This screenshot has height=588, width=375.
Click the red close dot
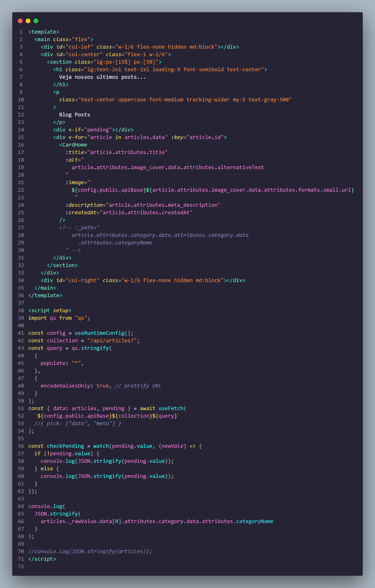coord(20,21)
